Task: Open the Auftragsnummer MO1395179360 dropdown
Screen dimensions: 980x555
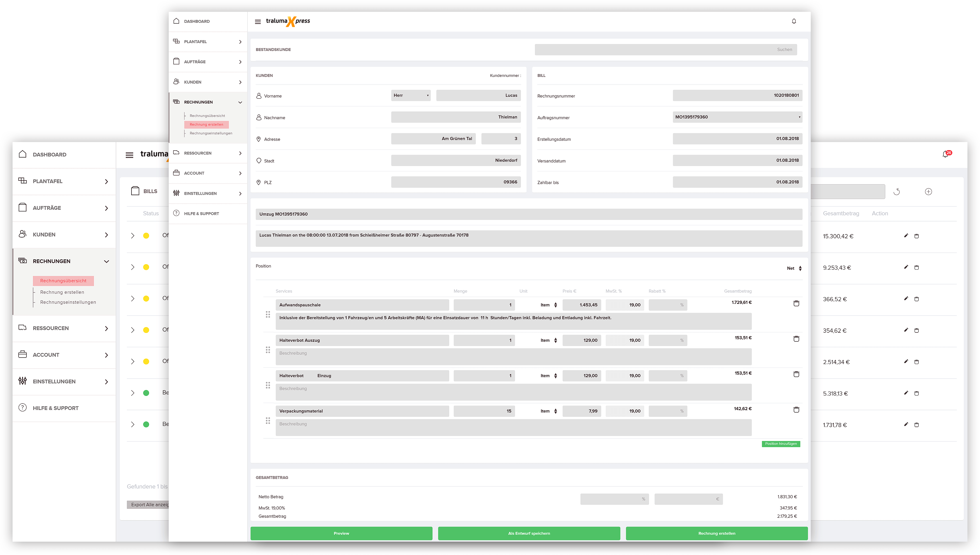Action: pyautogui.click(x=737, y=117)
